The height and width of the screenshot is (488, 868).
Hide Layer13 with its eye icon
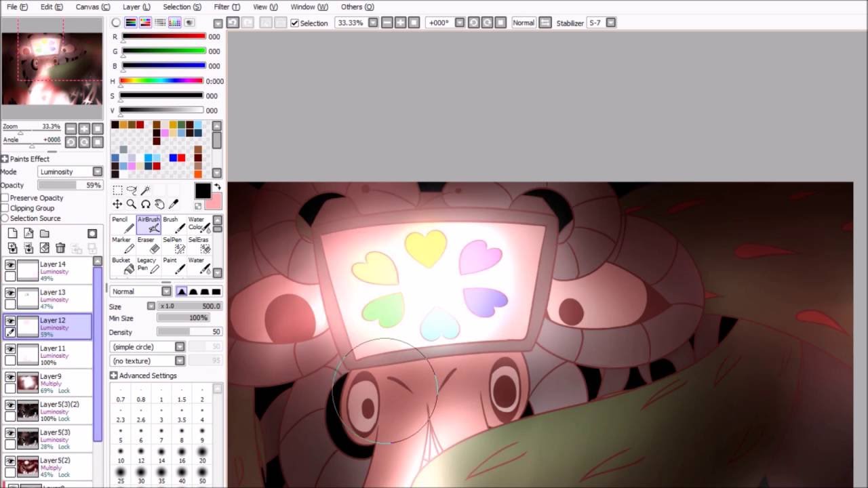10,293
